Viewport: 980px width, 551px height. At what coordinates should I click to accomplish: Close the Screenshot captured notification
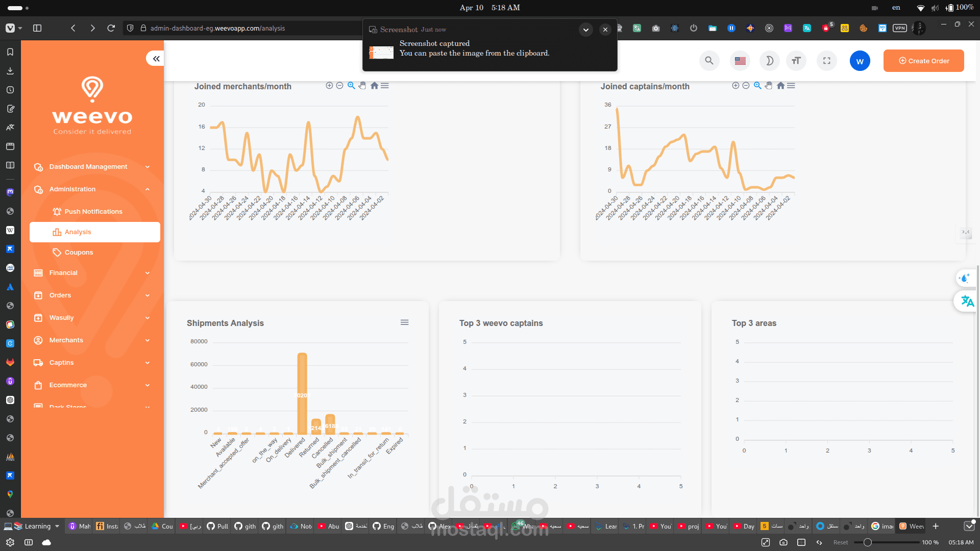[605, 30]
